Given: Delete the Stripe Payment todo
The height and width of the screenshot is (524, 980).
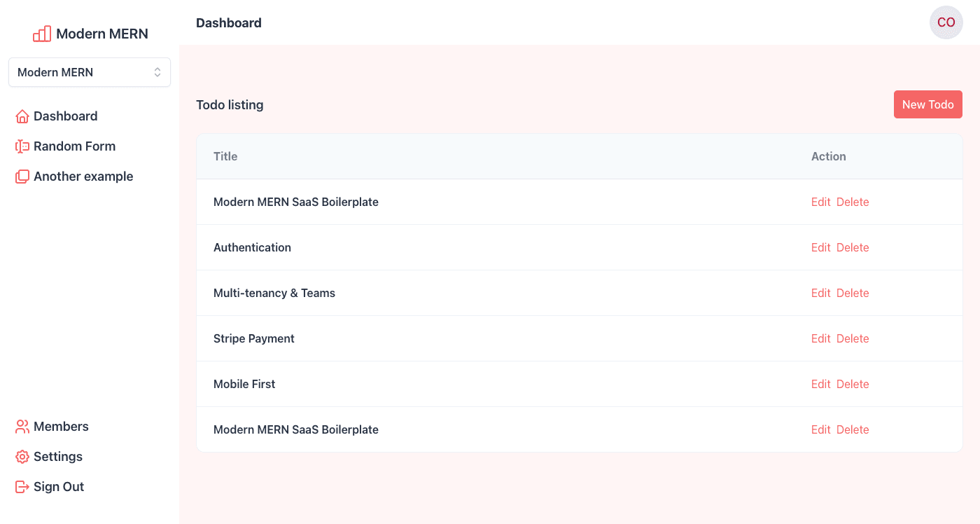Looking at the screenshot, I should [x=853, y=338].
